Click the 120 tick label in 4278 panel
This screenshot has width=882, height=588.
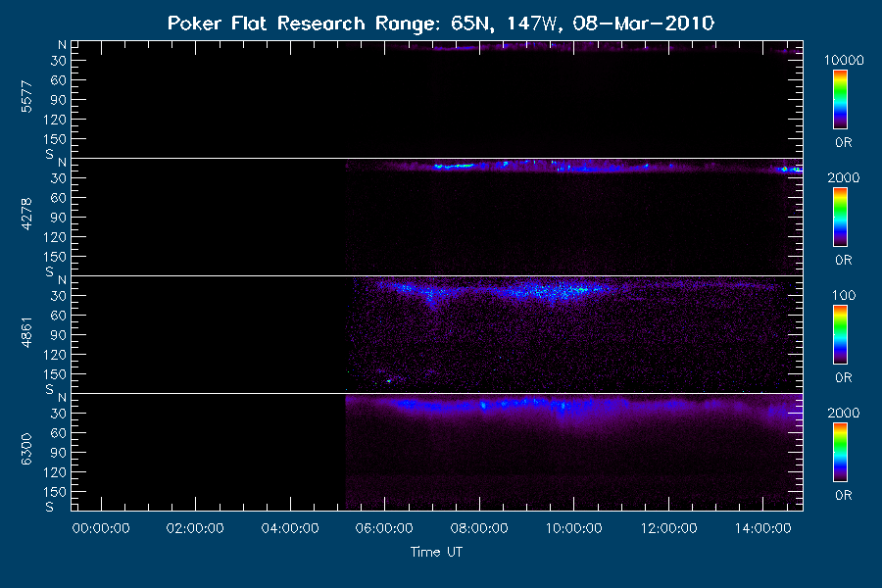pyautogui.click(x=55, y=237)
